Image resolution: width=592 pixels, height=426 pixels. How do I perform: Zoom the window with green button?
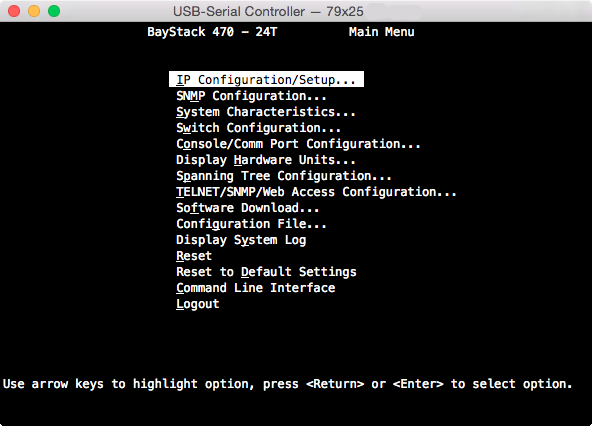[54, 11]
